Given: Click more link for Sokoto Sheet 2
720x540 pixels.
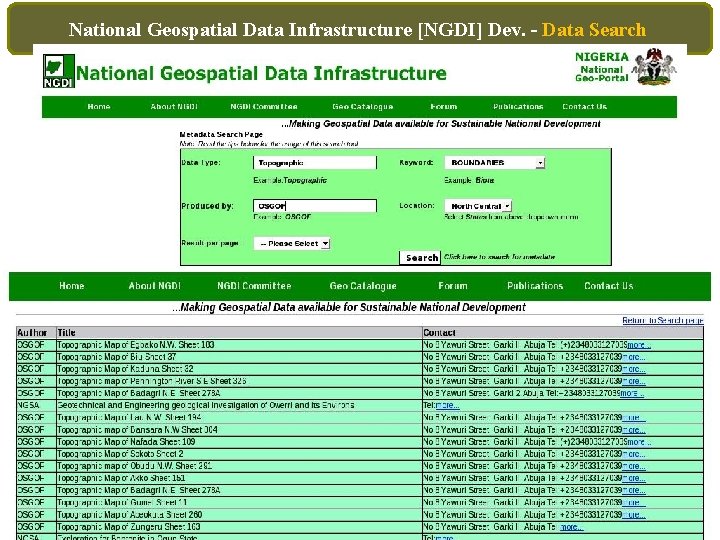Looking at the screenshot, I should [x=634, y=454].
